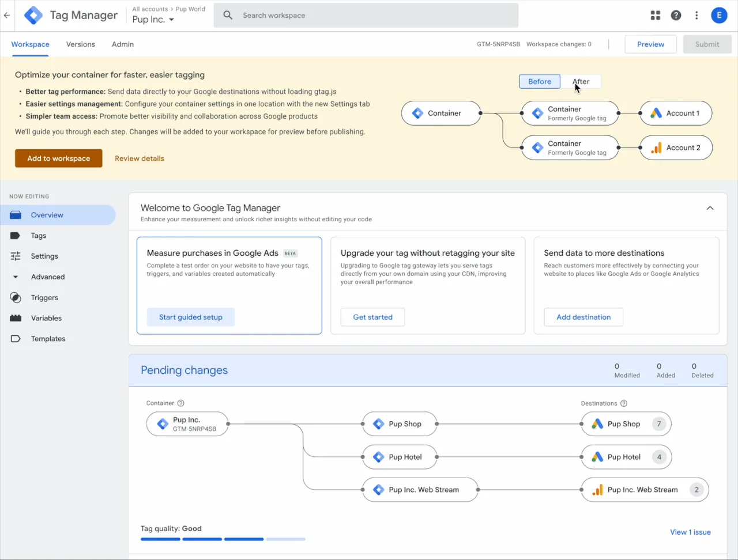Select the After toggle option
Viewport: 738px width, 560px height.
click(x=581, y=81)
